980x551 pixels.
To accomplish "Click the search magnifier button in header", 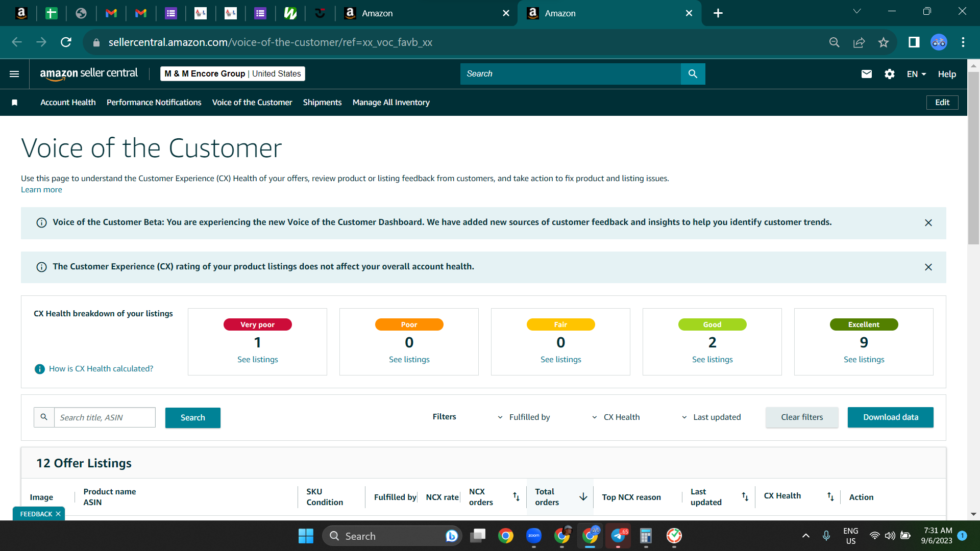I will (693, 74).
